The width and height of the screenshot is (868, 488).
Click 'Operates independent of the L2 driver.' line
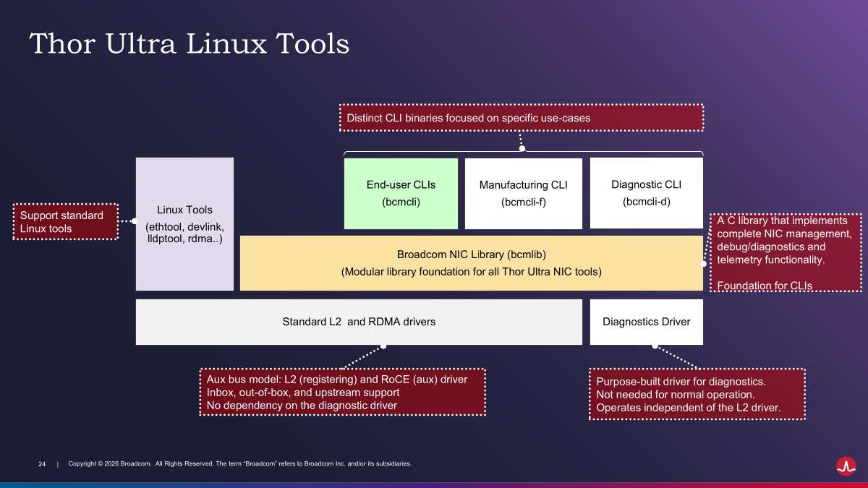point(689,408)
